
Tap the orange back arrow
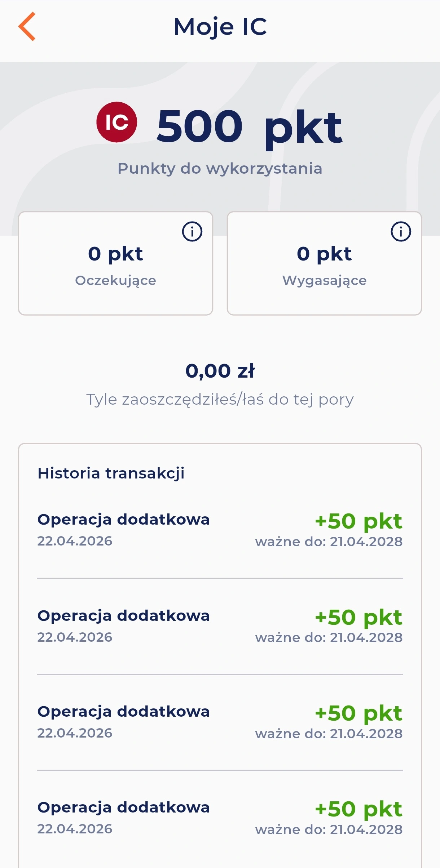click(x=27, y=26)
